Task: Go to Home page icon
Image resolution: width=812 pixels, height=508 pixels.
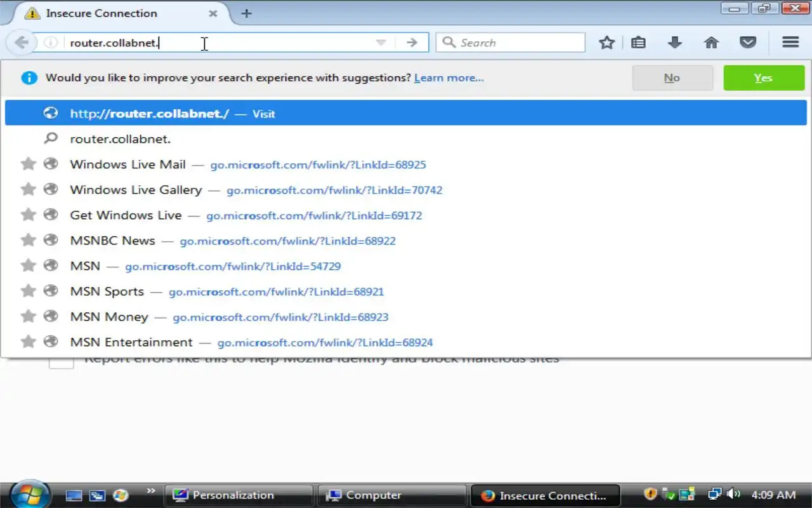Action: pos(712,43)
